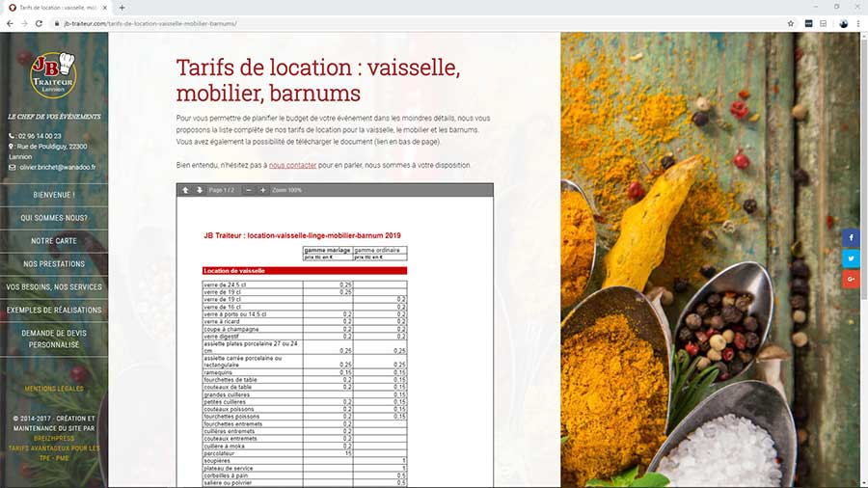
Task: Open the browser profile avatar
Action: [843, 24]
